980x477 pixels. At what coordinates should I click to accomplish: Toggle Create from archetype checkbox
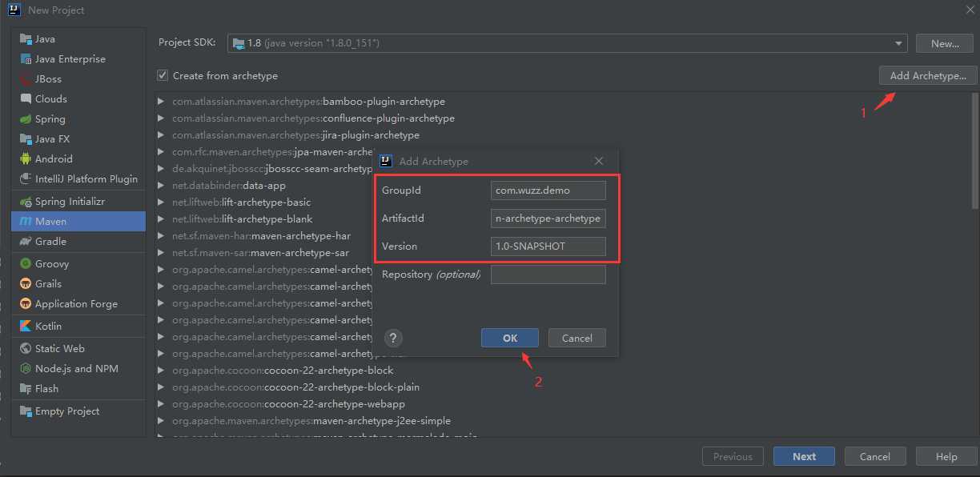(x=163, y=75)
